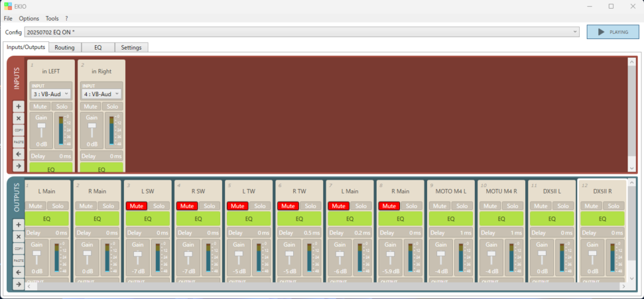Screen dimensions: 644x299
Task: Move input channel right with right arrow icon
Action: tap(18, 166)
